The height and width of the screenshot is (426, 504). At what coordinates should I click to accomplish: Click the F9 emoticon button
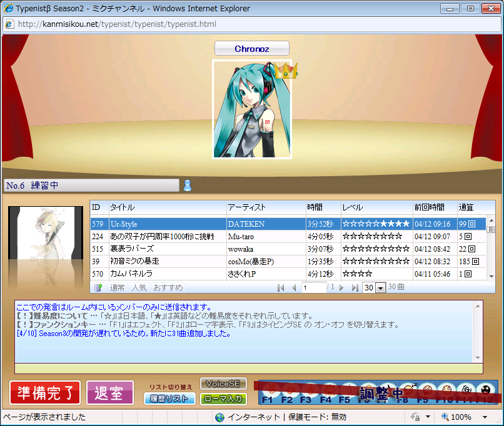click(425, 393)
